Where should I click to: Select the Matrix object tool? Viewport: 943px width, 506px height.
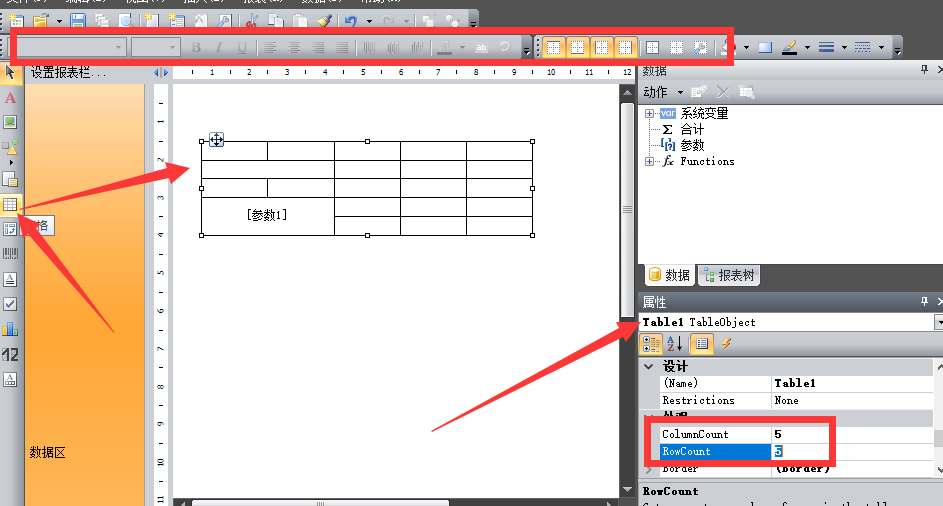[x=10, y=229]
